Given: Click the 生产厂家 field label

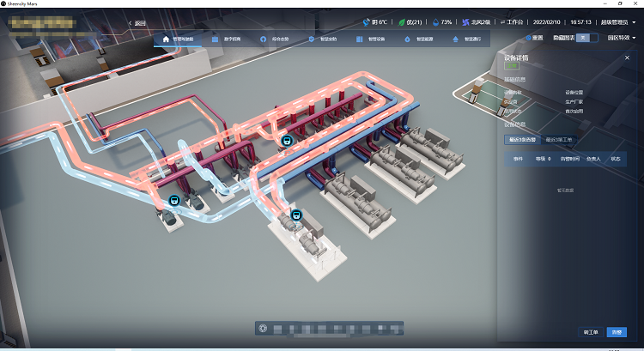Looking at the screenshot, I should [x=574, y=102].
